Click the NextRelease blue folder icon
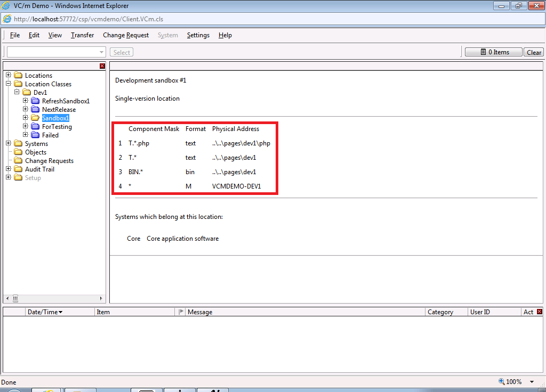 35,110
